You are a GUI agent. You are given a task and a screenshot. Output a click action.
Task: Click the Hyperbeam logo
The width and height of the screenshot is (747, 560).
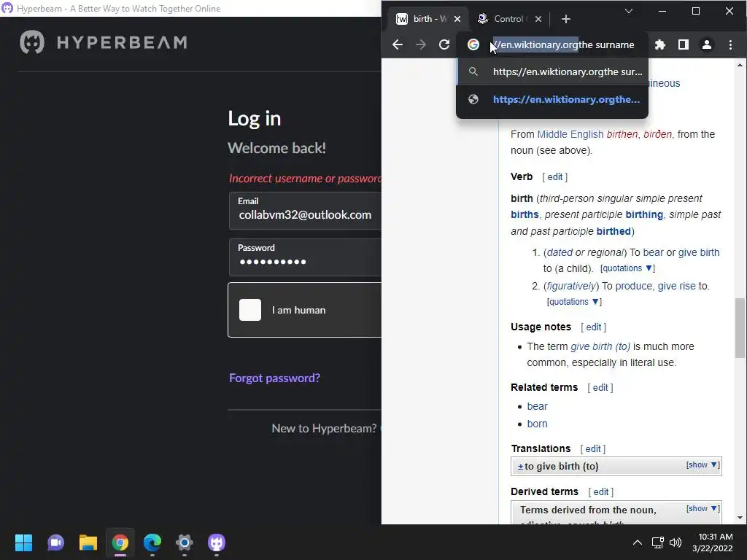click(x=104, y=42)
